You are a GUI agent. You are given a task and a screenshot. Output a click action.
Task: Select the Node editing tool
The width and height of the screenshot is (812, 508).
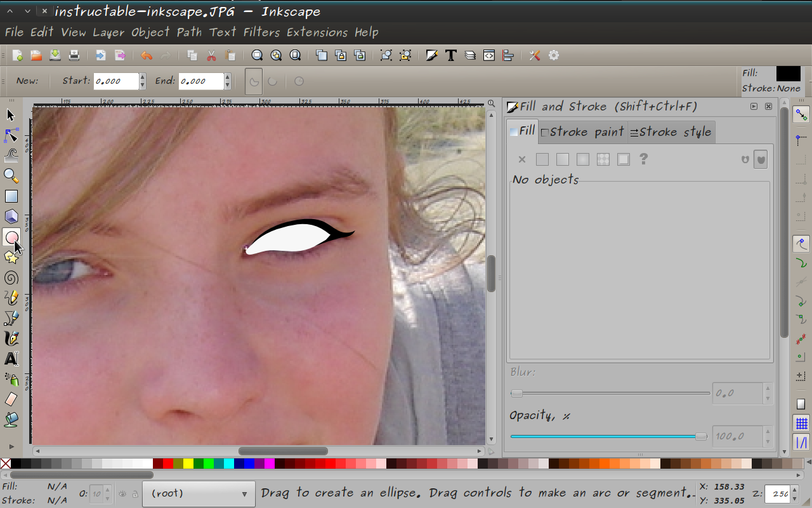(10, 135)
